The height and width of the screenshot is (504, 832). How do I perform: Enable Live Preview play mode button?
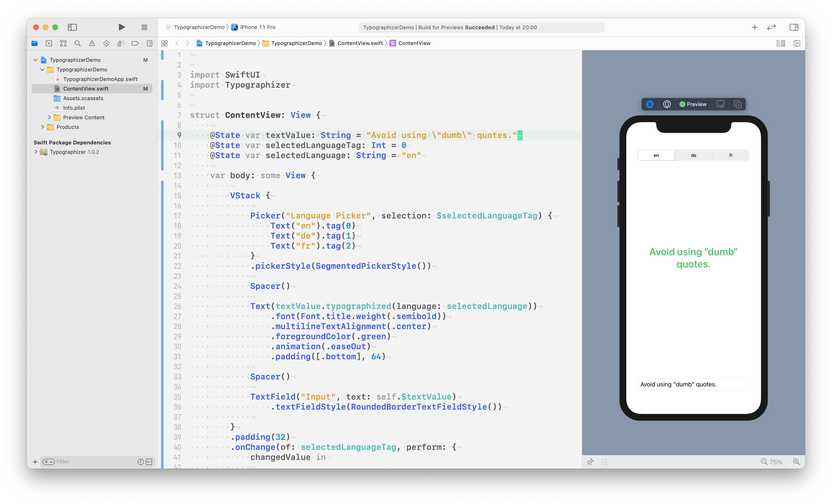pos(650,104)
